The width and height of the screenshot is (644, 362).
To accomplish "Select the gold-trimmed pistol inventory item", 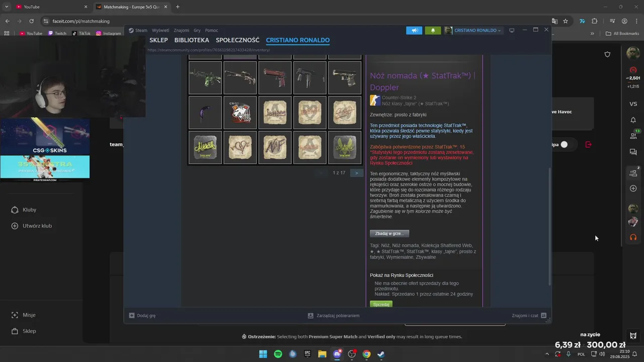I will click(x=345, y=78).
